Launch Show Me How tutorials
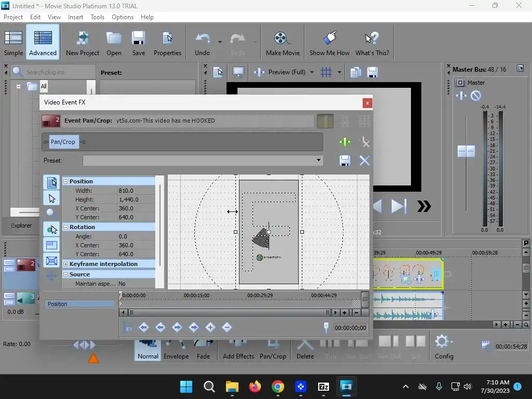Screen dimensions: 532x399 tap(329, 43)
